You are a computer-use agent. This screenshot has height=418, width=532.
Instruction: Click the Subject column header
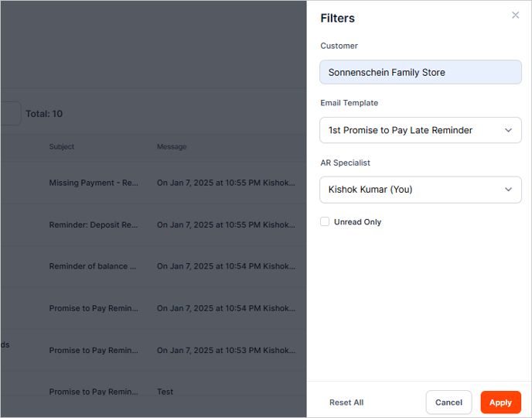62,146
